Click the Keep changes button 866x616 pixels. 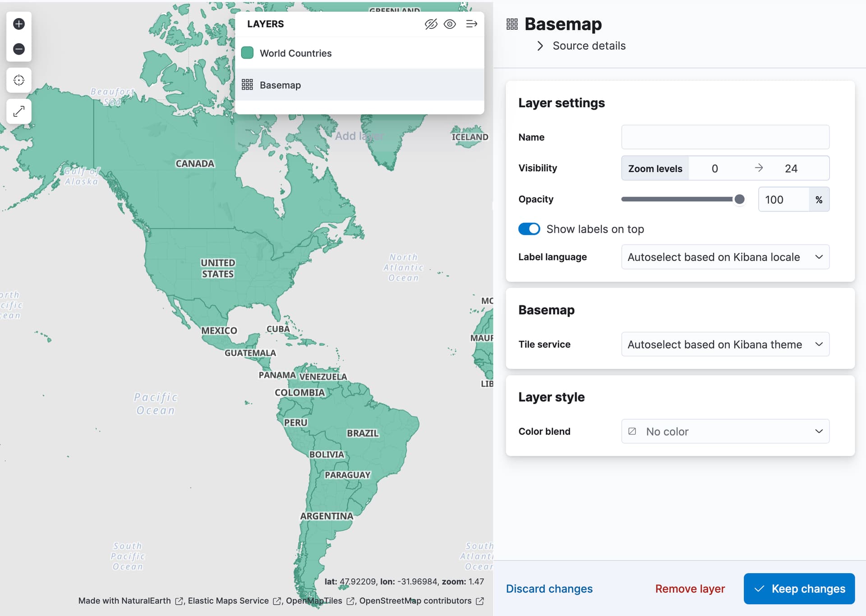click(799, 588)
